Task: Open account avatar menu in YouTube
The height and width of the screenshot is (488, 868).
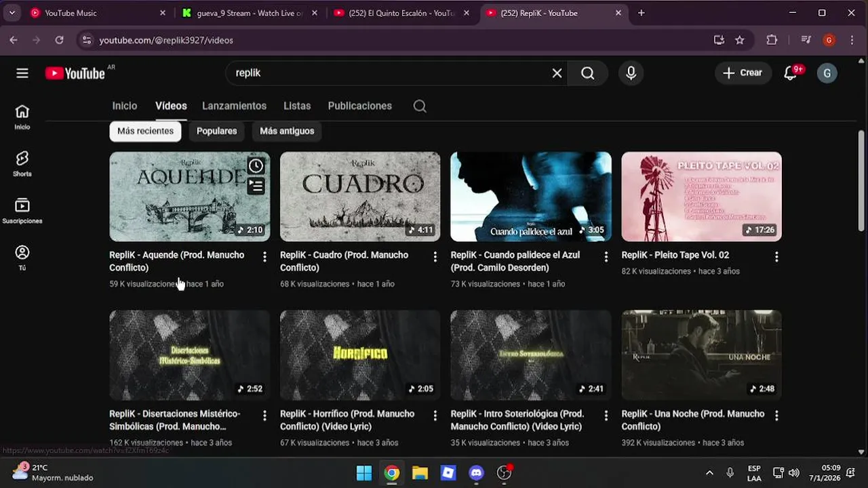Action: (x=827, y=73)
